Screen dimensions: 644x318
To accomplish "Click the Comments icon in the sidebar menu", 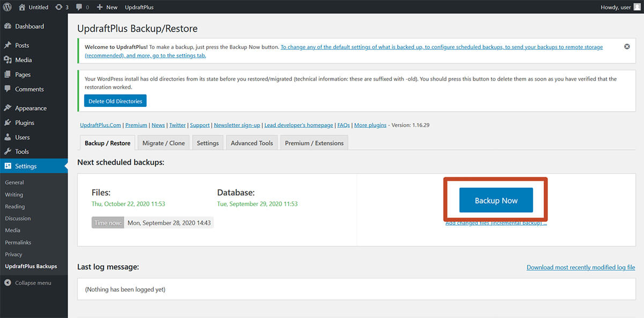I will (8, 89).
